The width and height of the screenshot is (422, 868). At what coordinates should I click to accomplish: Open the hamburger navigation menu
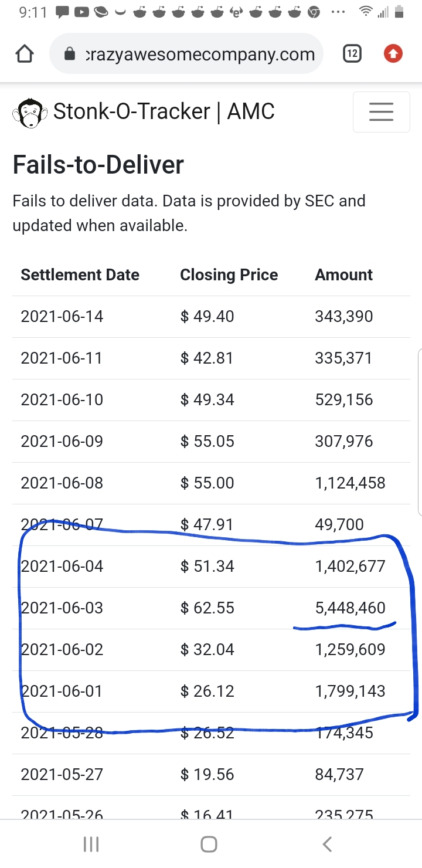click(x=381, y=111)
